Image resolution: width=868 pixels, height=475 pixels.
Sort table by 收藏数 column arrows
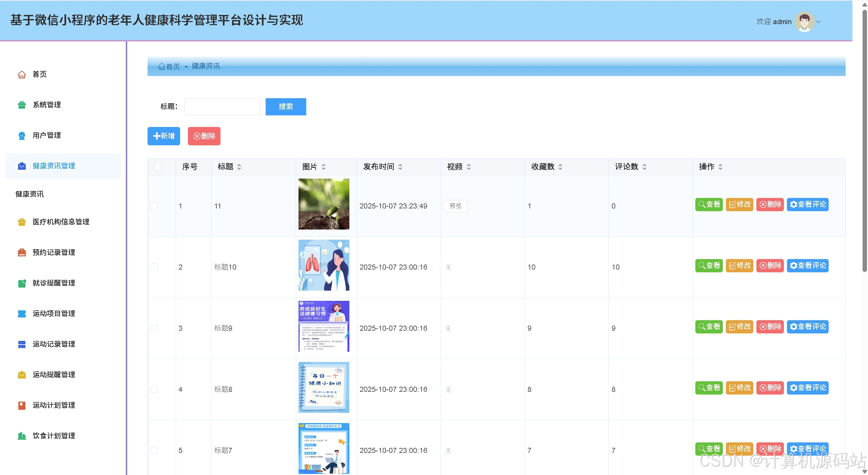pos(560,167)
